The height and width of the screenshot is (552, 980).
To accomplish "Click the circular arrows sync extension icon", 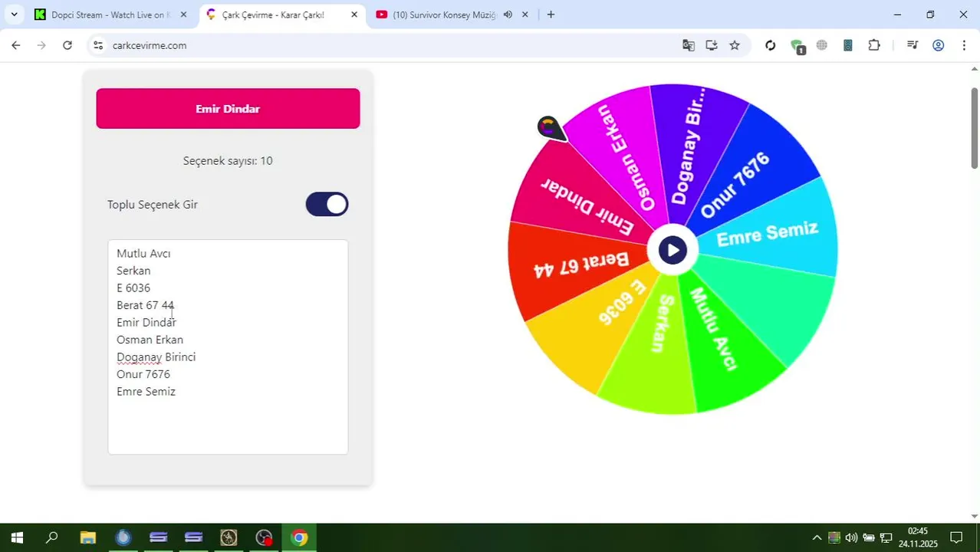I will (770, 45).
